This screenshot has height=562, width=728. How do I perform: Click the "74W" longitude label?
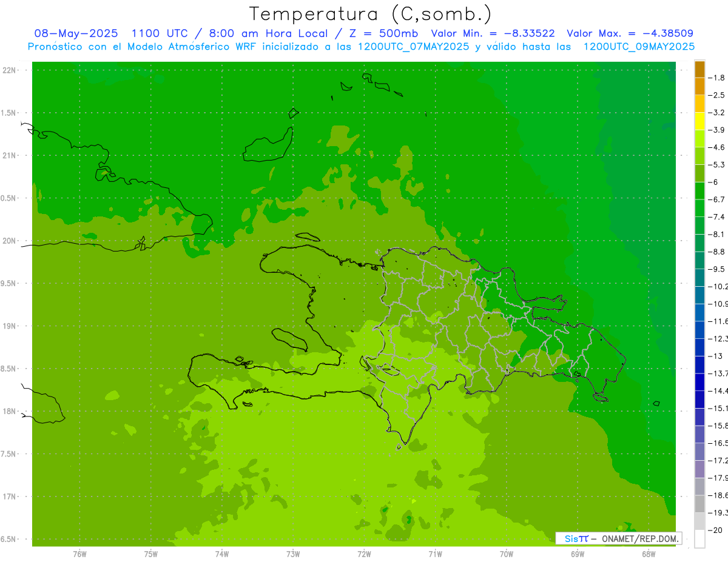click(221, 554)
